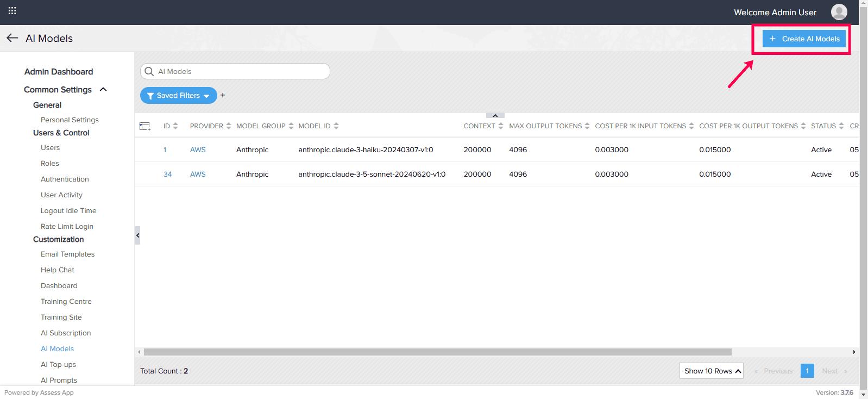868x399 pixels.
Task: Sort by COST PER 1K INPUT TOKENS arrows
Action: click(x=691, y=126)
